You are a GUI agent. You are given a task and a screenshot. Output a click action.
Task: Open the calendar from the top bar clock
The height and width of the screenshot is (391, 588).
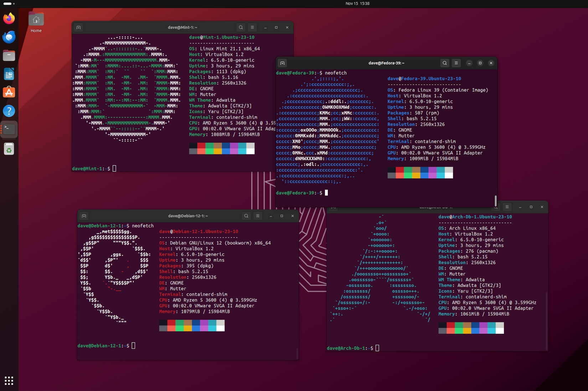pos(357,4)
